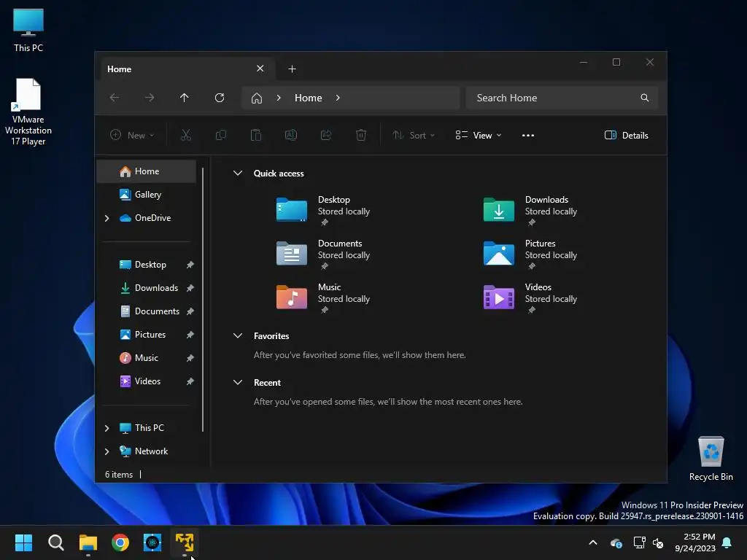The width and height of the screenshot is (747, 560).
Task: Select the Pictures folder in Quick access
Action: click(531, 254)
